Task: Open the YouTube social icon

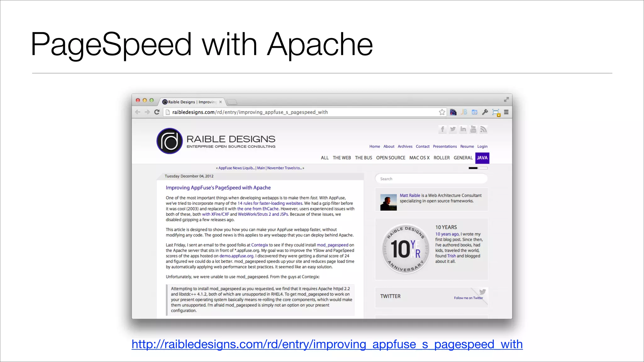Action: [473, 129]
